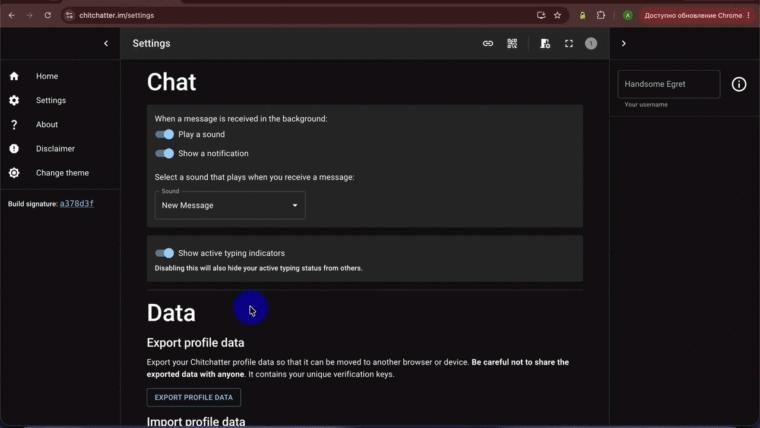Click the Settings page title
The image size is (760, 428).
coord(151,44)
